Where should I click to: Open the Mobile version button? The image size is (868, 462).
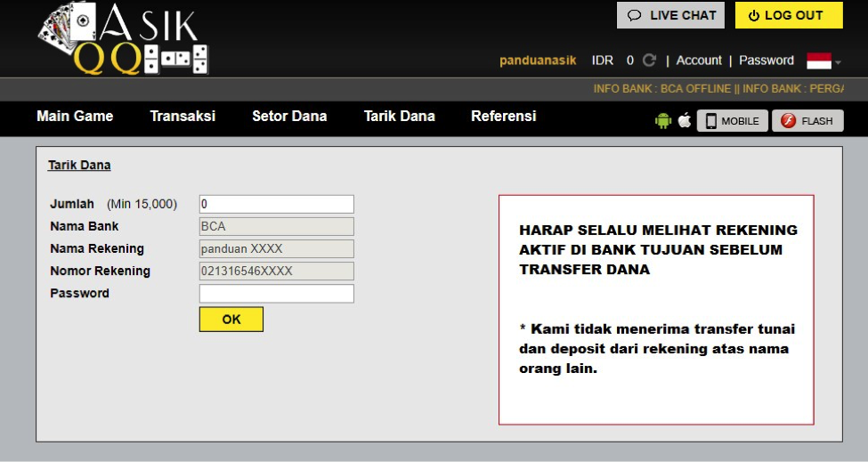(x=732, y=121)
